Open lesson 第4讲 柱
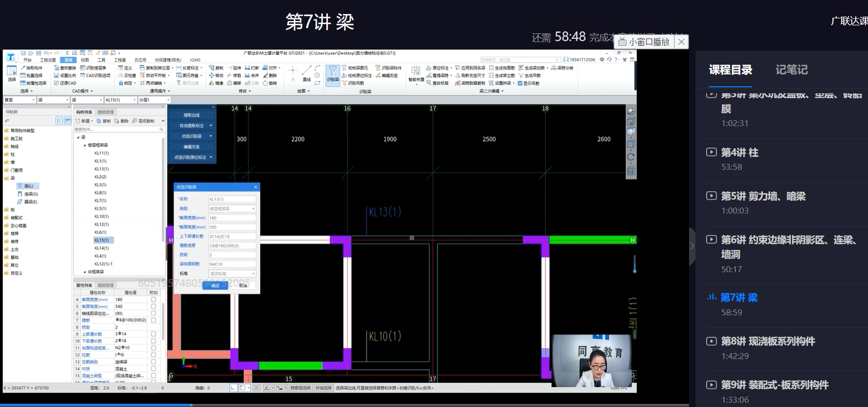This screenshot has width=868, height=407. (740, 153)
